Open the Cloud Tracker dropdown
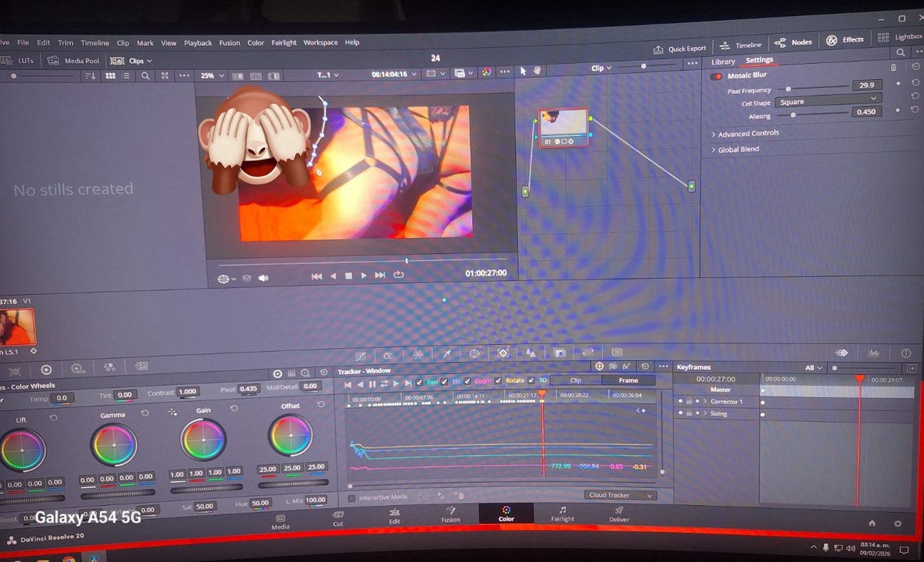 click(x=620, y=495)
